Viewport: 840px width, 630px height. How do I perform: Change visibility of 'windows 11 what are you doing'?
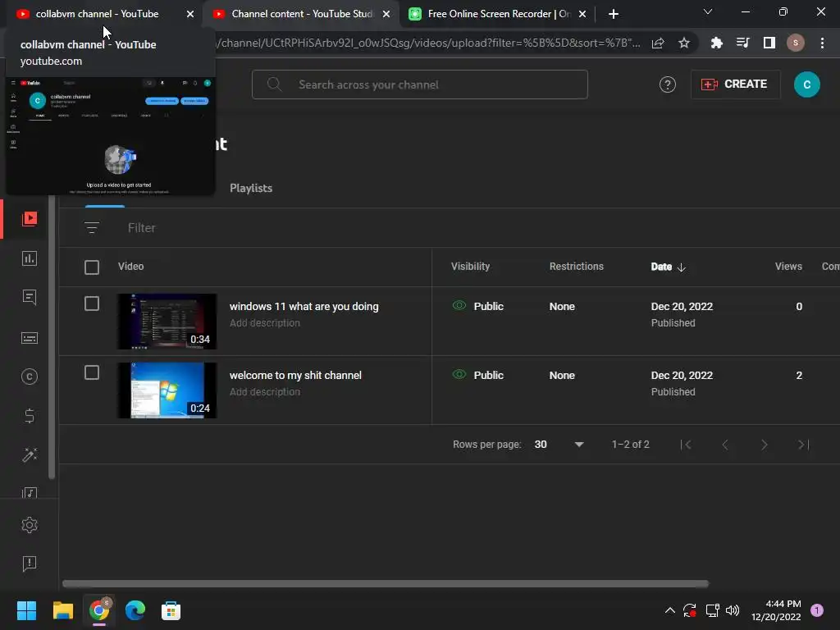[x=478, y=307]
